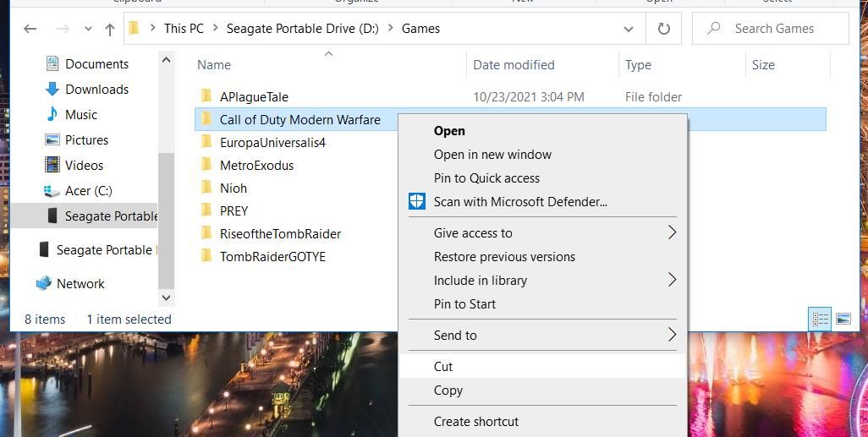Viewport: 868px width, 437px height.
Task: Expand chevron before This PC breadcrumb
Action: (152, 28)
